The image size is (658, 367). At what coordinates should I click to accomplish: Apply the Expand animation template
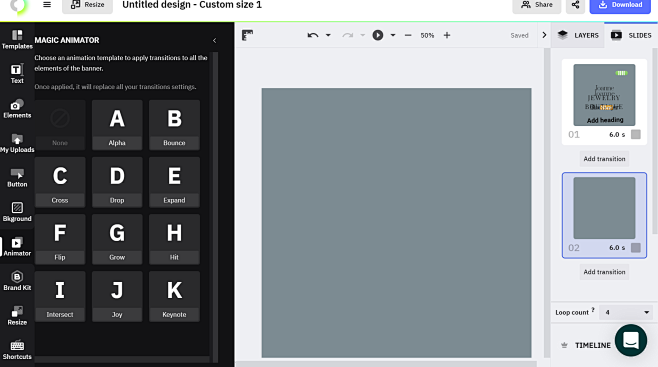[174, 182]
